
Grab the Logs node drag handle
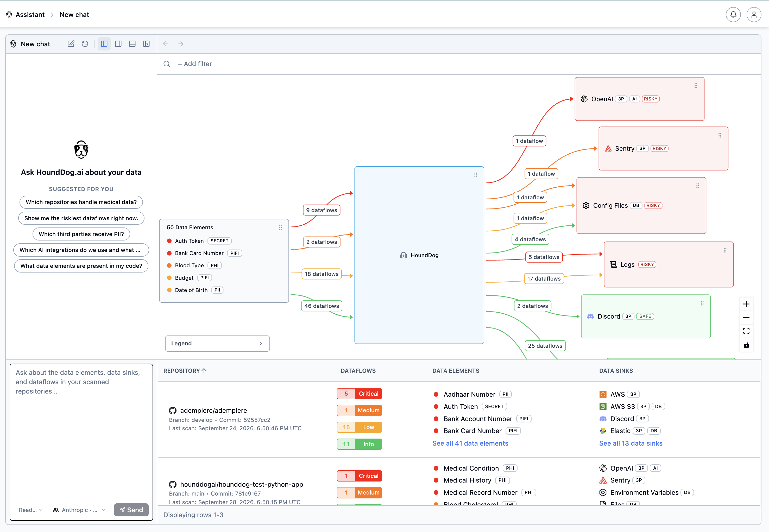725,250
